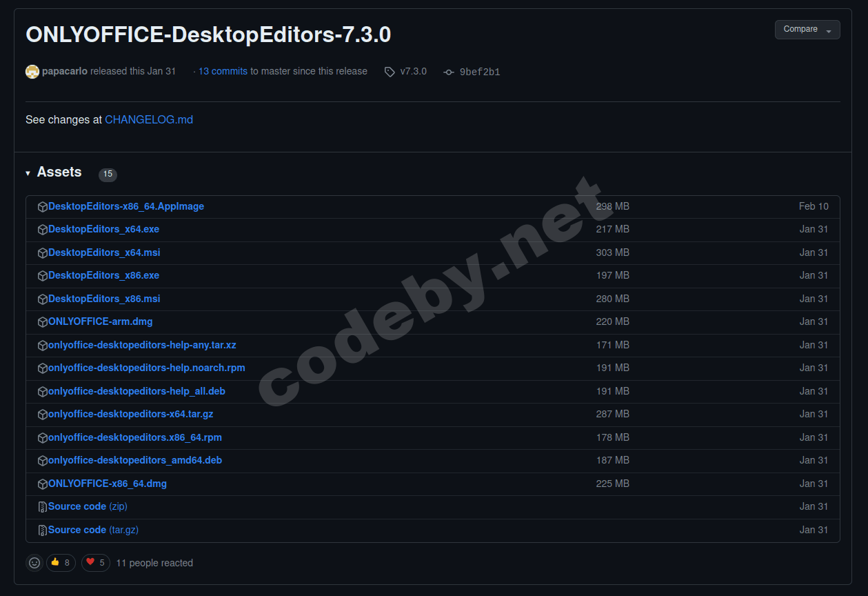
Task: Download onlyoffice-desktopeditors.x86_64.rpm
Action: click(135, 437)
